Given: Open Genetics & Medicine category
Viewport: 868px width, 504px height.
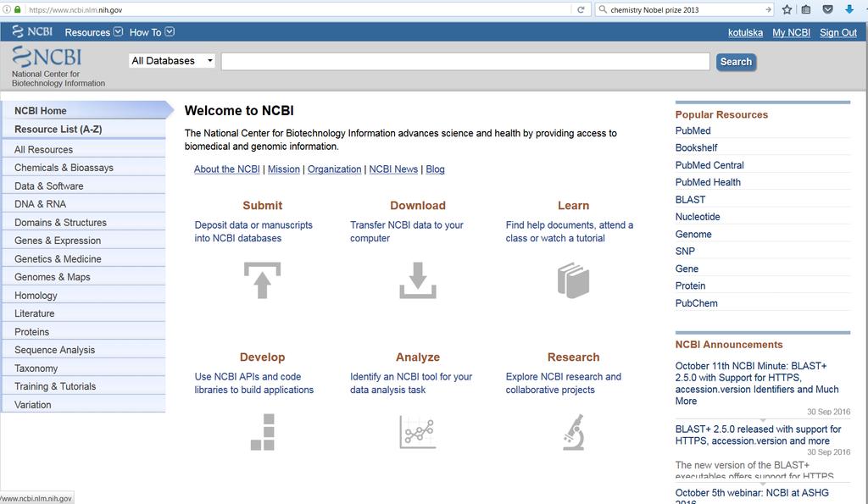Looking at the screenshot, I should tap(84, 259).
